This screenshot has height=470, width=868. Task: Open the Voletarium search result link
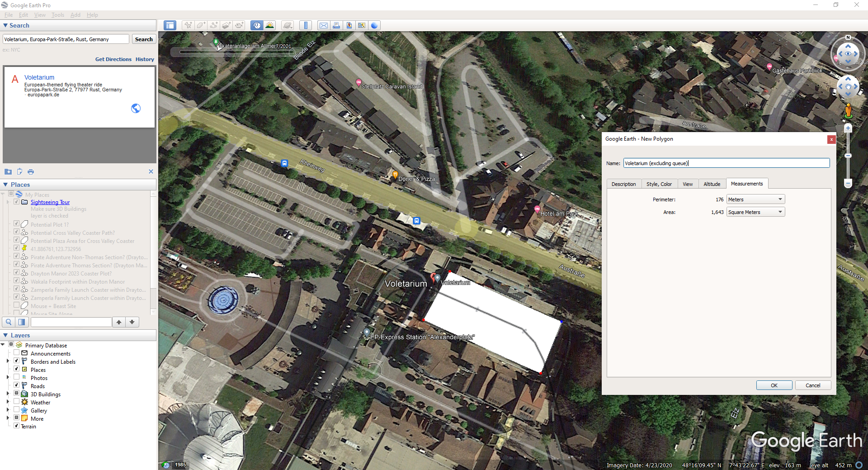[39, 77]
